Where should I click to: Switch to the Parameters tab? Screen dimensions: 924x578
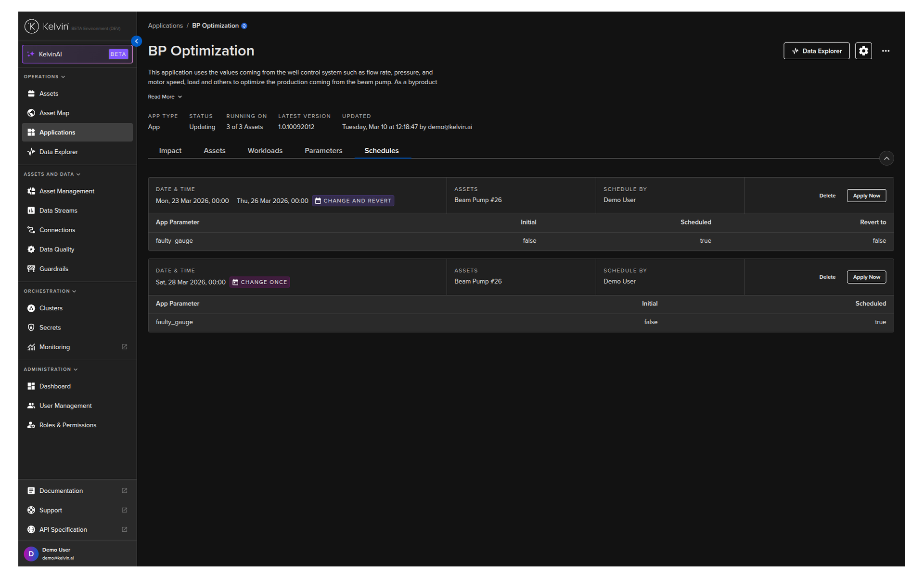coord(323,151)
